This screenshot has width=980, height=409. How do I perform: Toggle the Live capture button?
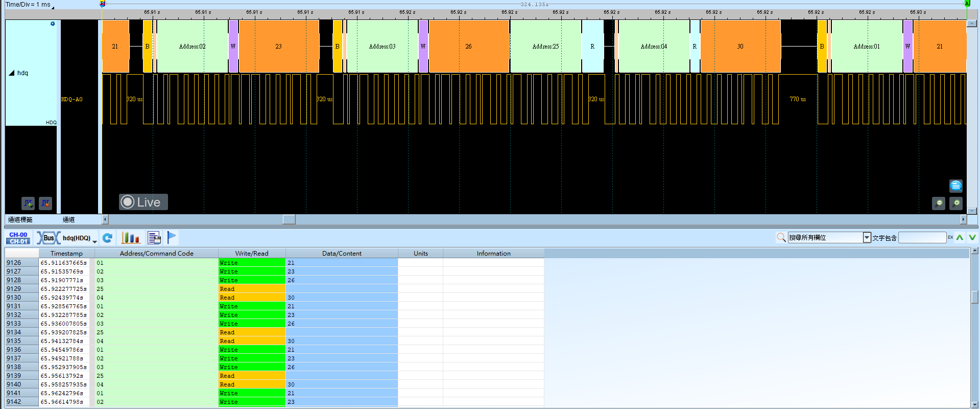click(x=144, y=202)
